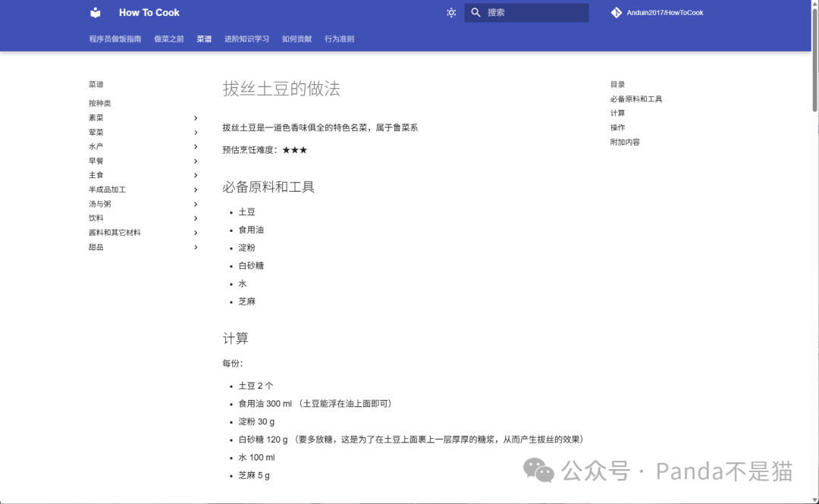Expand the 汤与粥 category chevron
Screen dimensions: 819x504
[x=196, y=204]
